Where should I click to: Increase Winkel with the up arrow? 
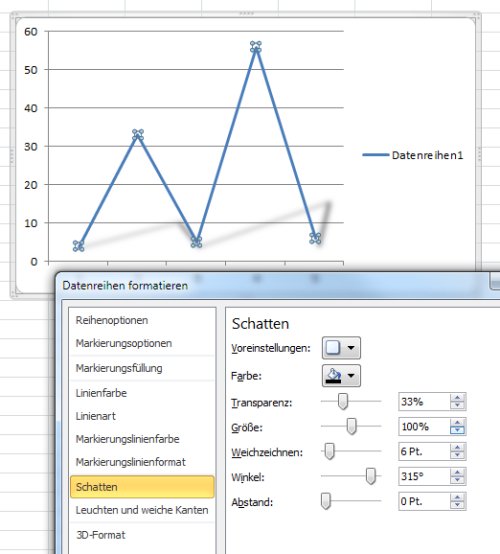[458, 472]
